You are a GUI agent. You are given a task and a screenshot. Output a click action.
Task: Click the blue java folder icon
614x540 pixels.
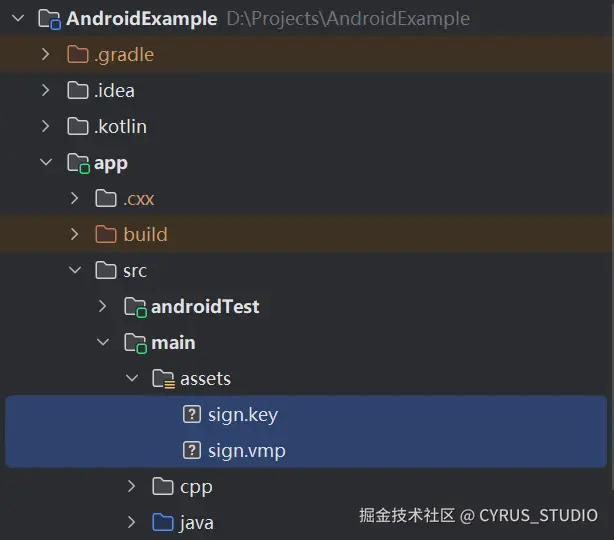162,522
